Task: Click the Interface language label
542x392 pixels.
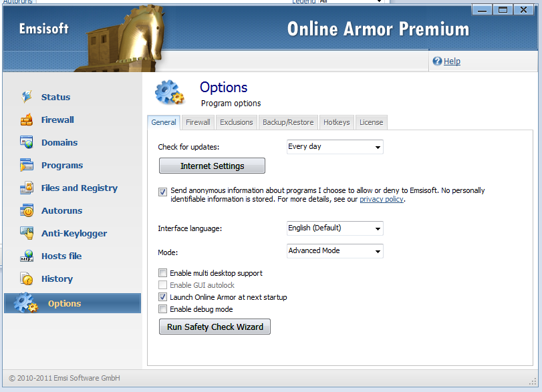Action: [190, 228]
